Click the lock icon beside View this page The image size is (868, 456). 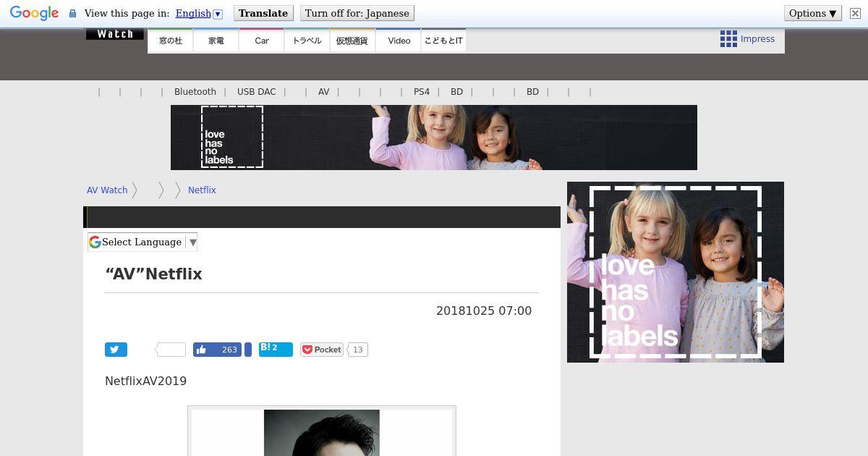tap(72, 14)
